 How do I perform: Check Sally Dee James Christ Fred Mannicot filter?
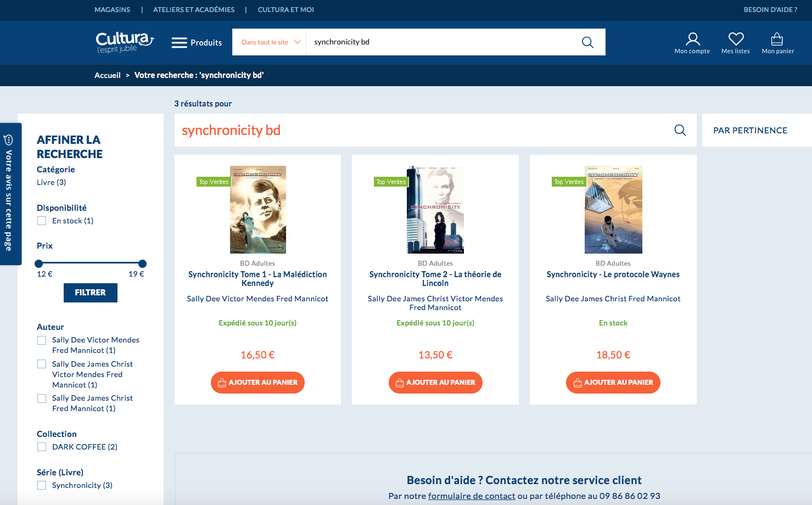pyautogui.click(x=42, y=399)
